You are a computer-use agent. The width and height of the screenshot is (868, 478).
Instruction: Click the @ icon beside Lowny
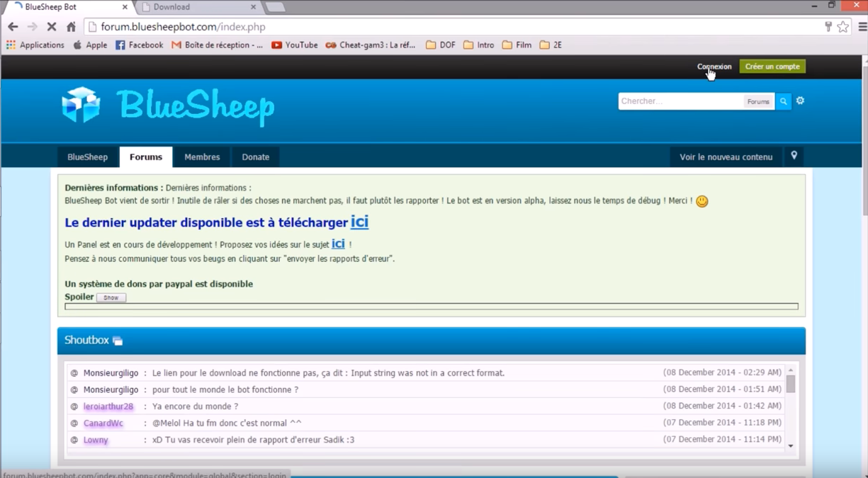tap(74, 440)
